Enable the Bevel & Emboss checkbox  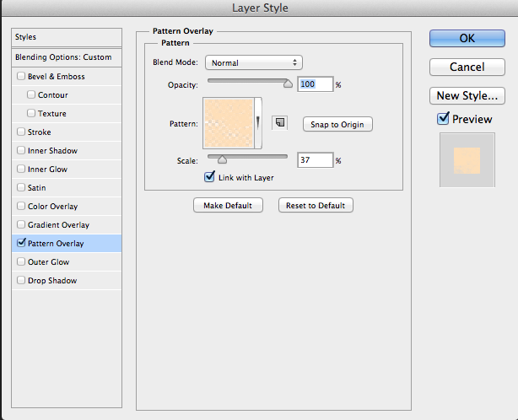click(x=21, y=76)
